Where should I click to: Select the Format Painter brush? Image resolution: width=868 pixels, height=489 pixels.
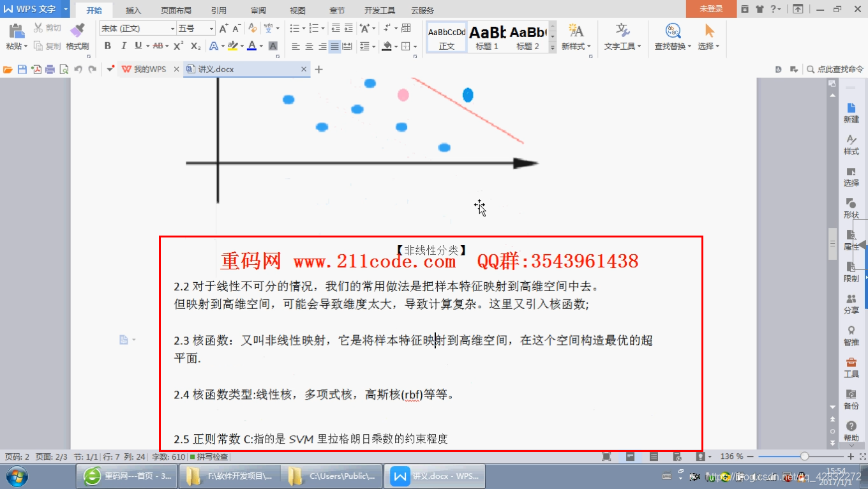pyautogui.click(x=77, y=30)
